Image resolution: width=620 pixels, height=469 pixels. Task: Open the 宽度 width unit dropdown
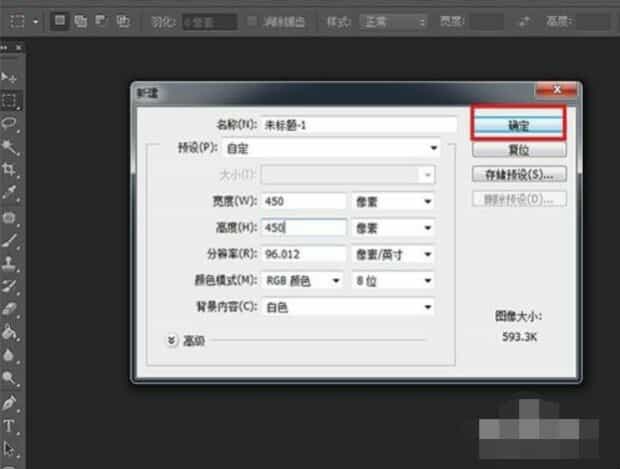393,201
